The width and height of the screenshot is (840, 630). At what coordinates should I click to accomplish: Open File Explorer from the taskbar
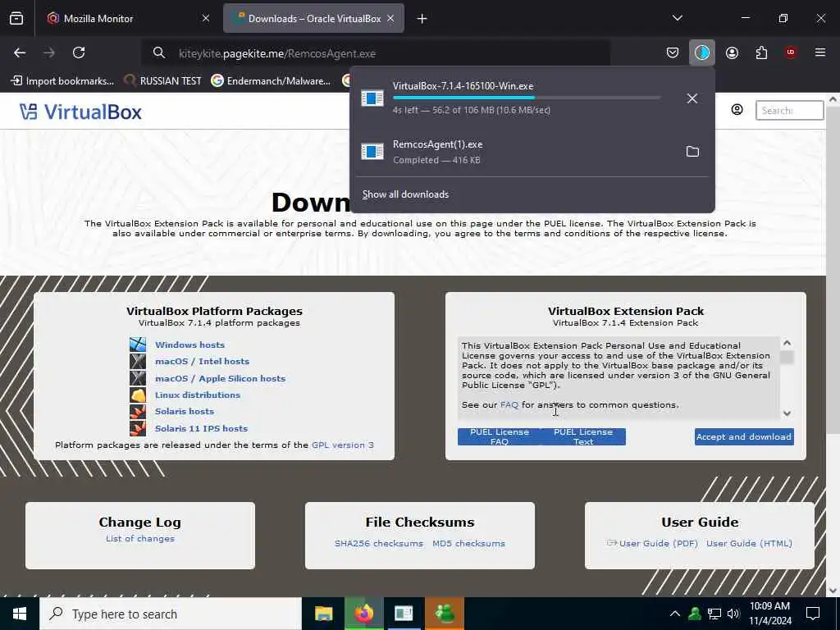pos(323,614)
